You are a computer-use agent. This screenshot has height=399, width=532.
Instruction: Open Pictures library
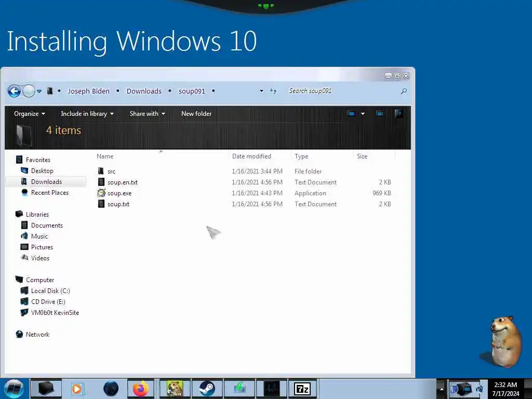pos(42,247)
